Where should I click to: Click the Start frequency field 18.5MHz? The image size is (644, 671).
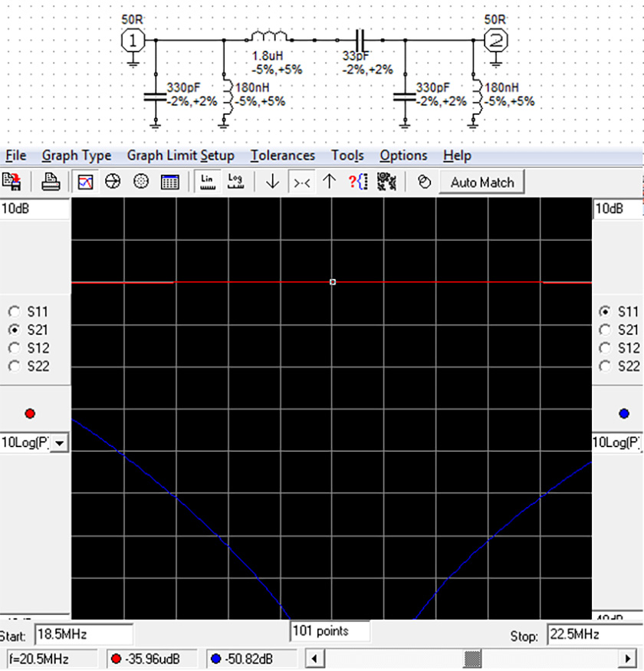coord(84,633)
